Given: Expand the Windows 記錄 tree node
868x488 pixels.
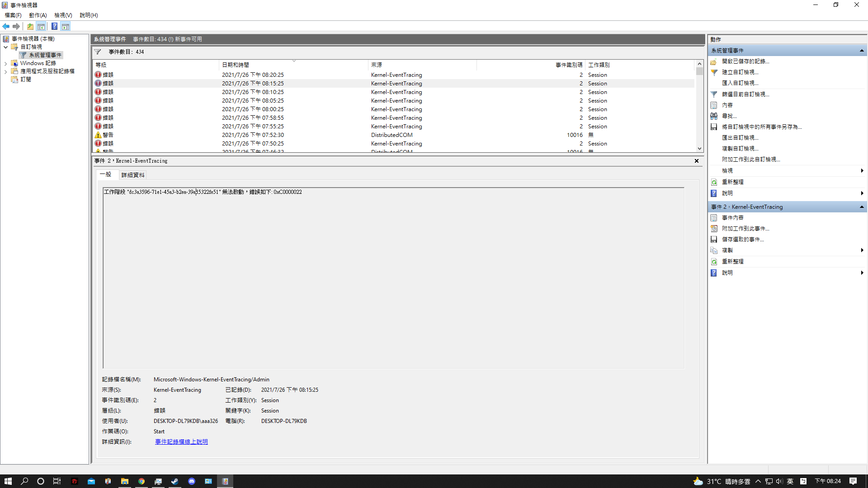Looking at the screenshot, I should [5, 64].
